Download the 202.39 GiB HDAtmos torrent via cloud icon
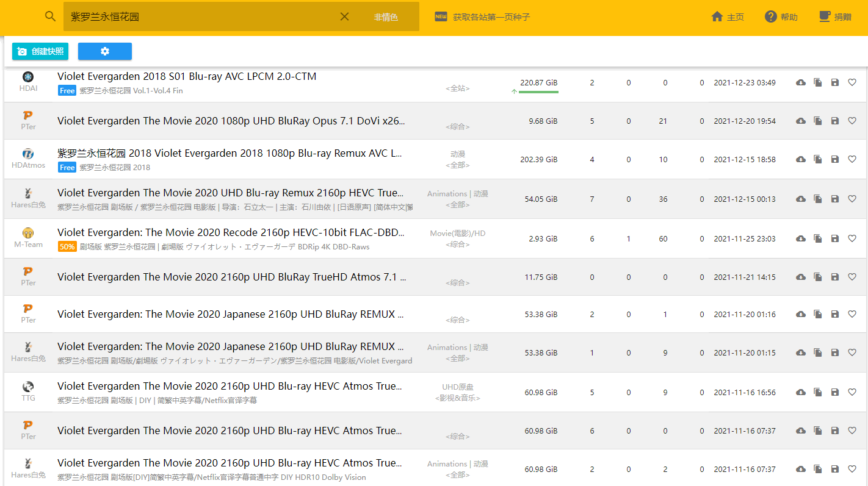The image size is (868, 486). 801,159
